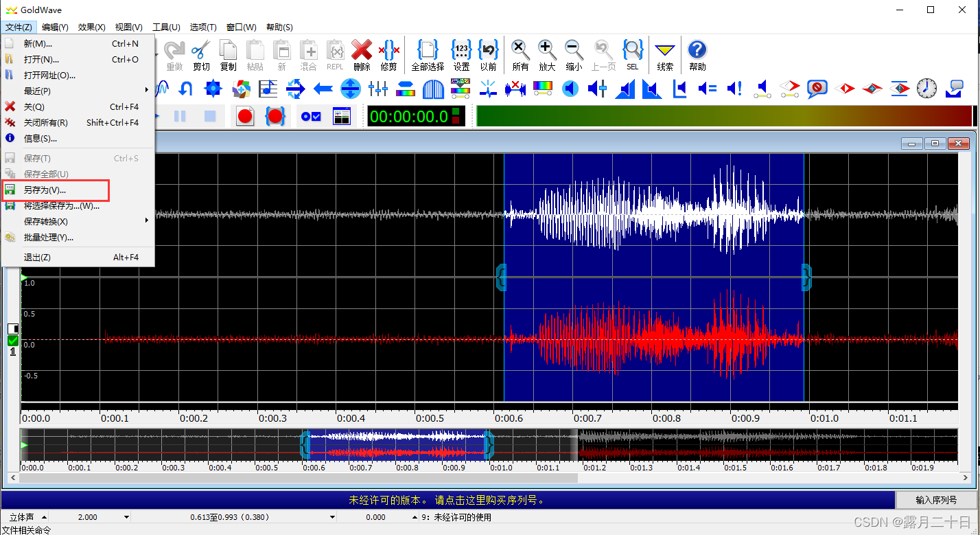This screenshot has height=535, width=980.
Task: Open the 工具(U) Tools menu
Action: point(166,27)
